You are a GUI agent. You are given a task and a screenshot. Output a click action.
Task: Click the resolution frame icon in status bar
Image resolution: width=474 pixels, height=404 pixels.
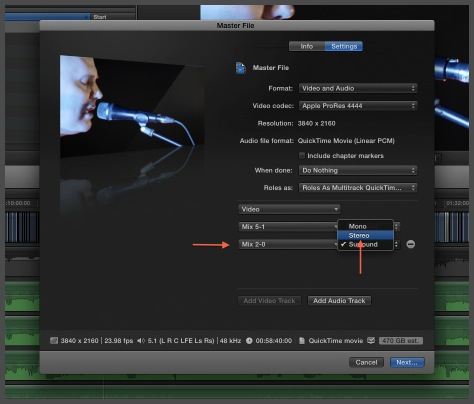coord(54,341)
